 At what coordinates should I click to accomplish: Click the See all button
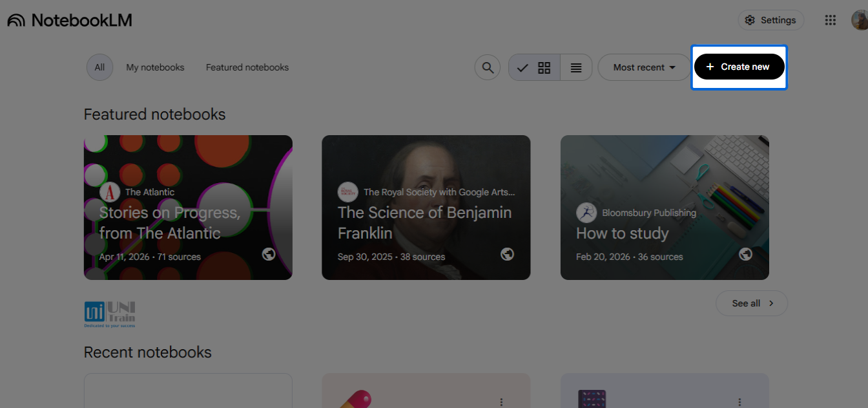click(752, 303)
